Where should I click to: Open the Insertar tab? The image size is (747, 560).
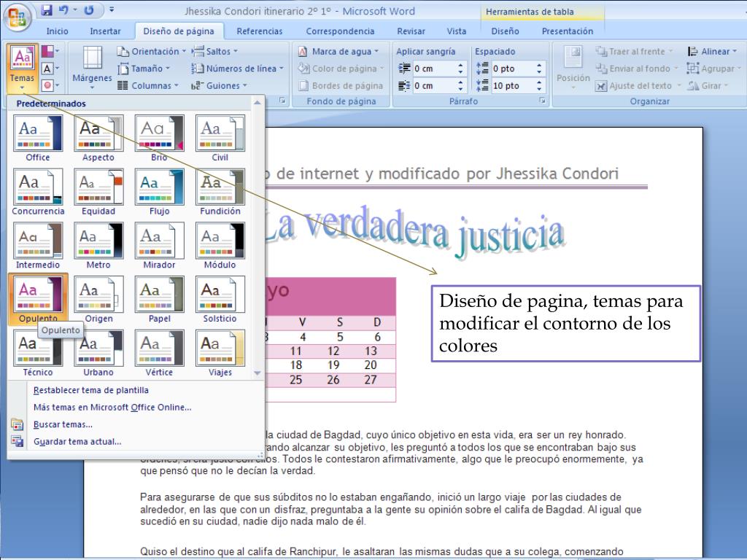(105, 31)
